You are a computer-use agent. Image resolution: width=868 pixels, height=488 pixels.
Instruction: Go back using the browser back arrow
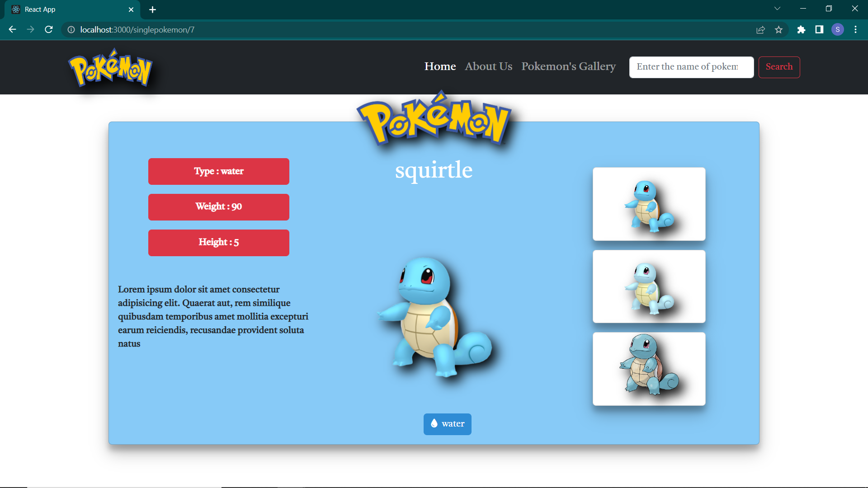12,29
